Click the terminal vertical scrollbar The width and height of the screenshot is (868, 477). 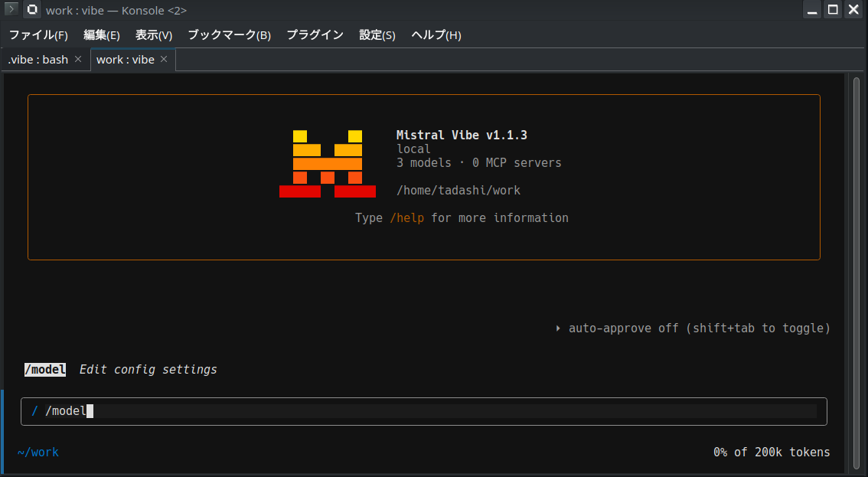(857, 272)
